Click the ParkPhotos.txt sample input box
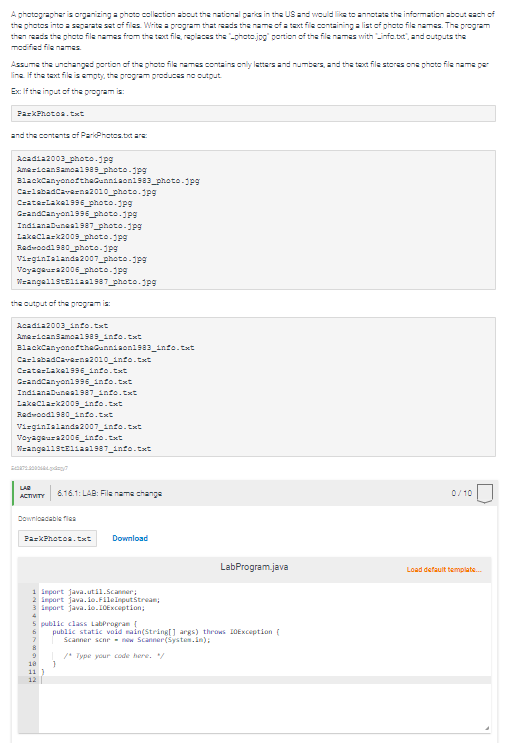The width and height of the screenshot is (512, 743). click(x=253, y=114)
